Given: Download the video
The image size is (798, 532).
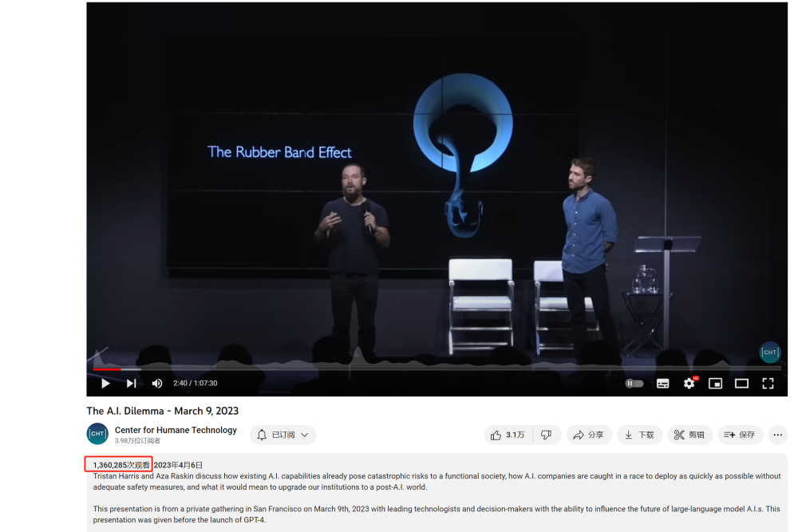Looking at the screenshot, I should click(x=639, y=435).
